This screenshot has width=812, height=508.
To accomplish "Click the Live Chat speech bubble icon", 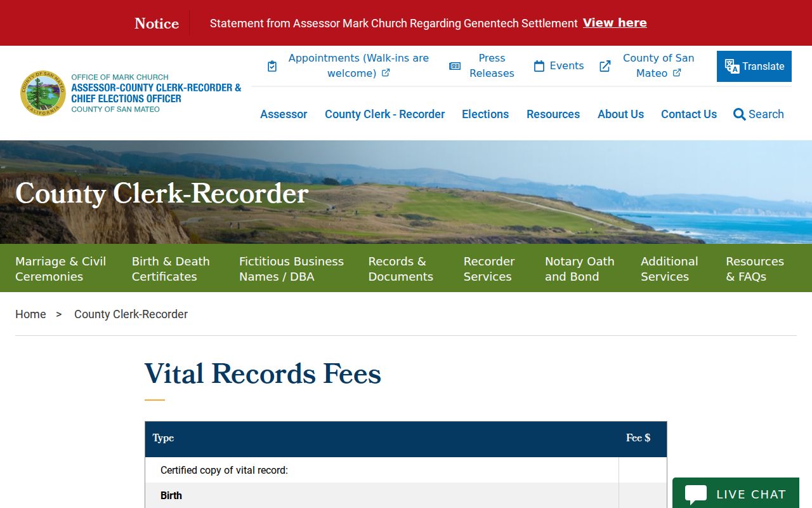I will (x=696, y=495).
